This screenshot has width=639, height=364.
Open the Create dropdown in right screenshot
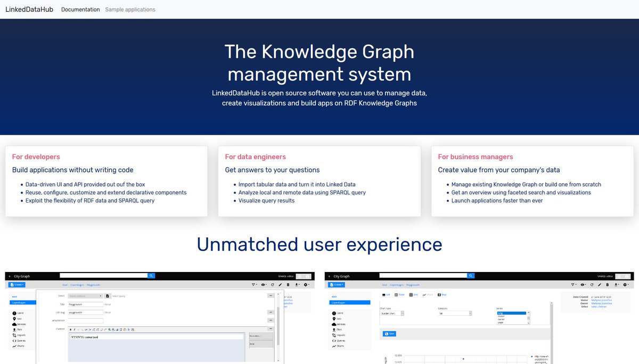point(338,285)
